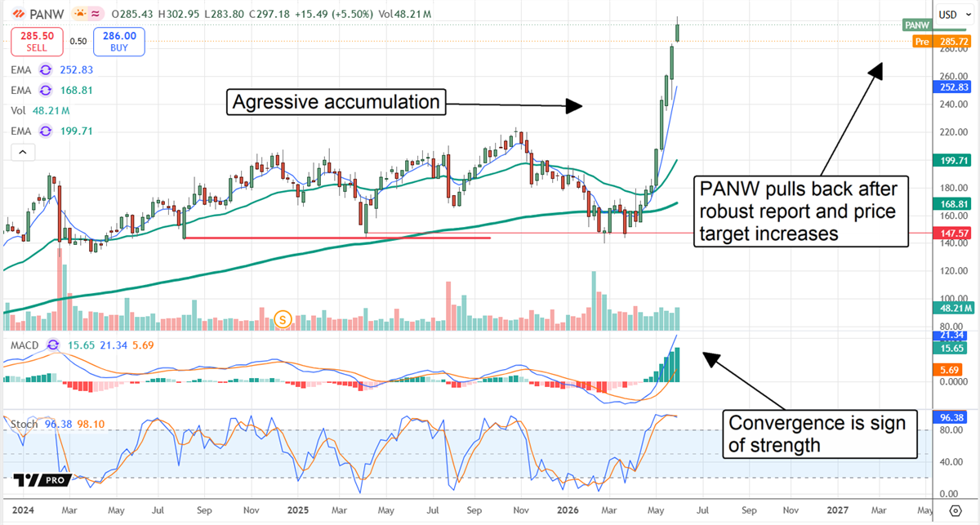Click the refresh icon next to EMA 252.83
Viewport: 980px width, 525px height.
point(45,71)
